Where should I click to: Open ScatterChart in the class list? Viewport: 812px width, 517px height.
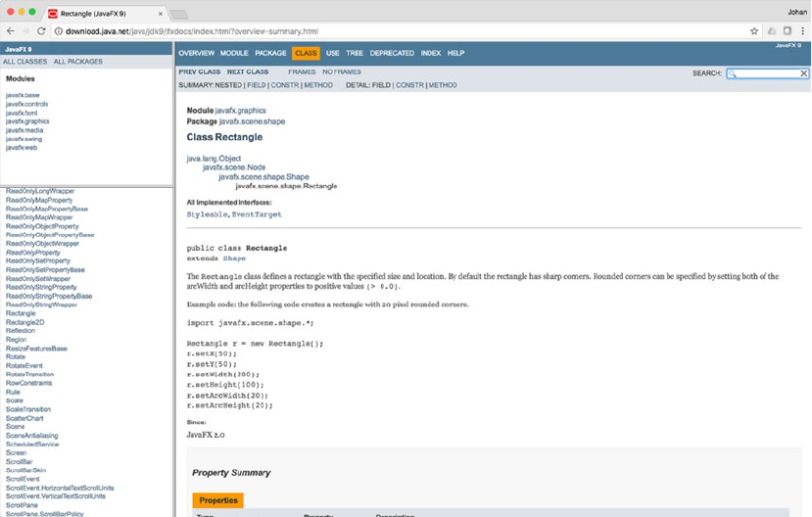[24, 418]
